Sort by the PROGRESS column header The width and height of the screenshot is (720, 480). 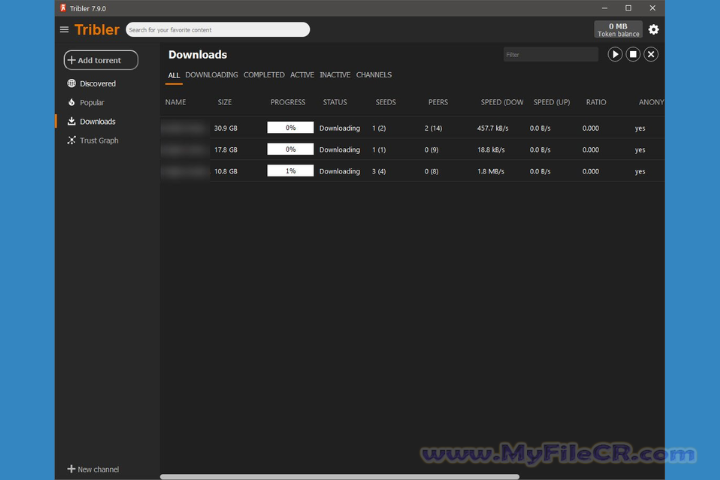click(287, 102)
